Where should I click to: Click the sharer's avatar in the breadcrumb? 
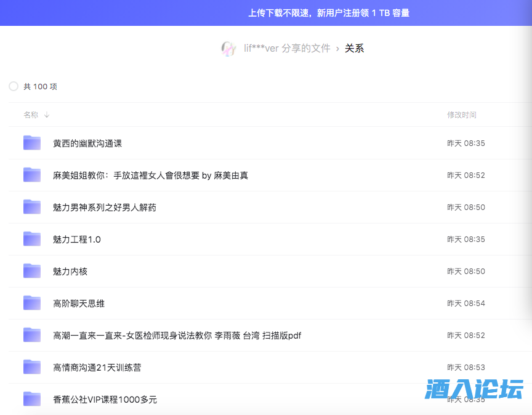(228, 49)
